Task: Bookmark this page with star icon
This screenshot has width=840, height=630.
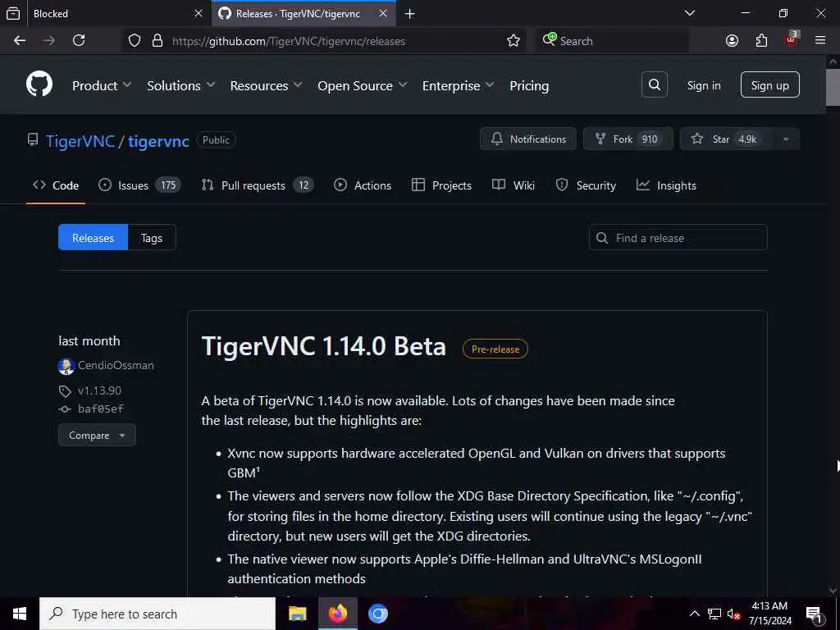Action: [x=514, y=41]
